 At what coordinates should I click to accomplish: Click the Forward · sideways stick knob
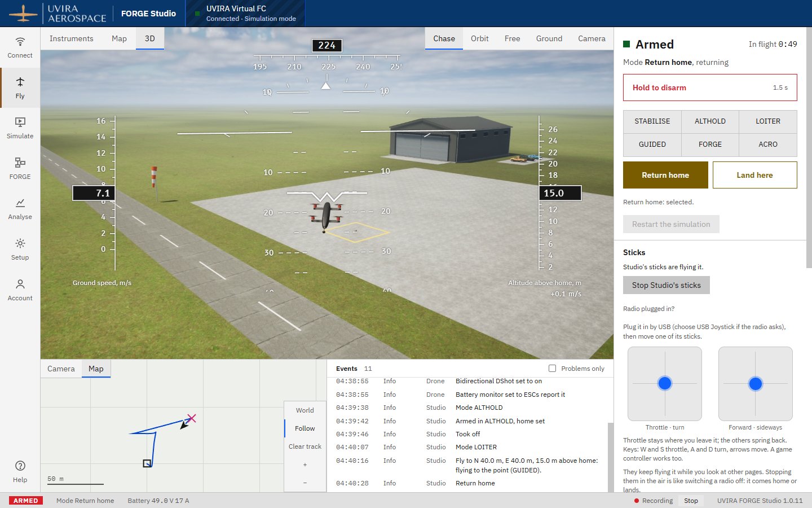pos(756,384)
